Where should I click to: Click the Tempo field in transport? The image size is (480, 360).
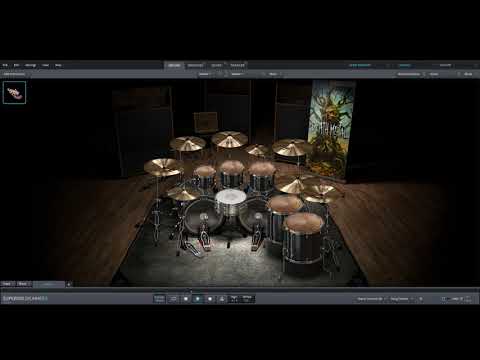(247, 299)
